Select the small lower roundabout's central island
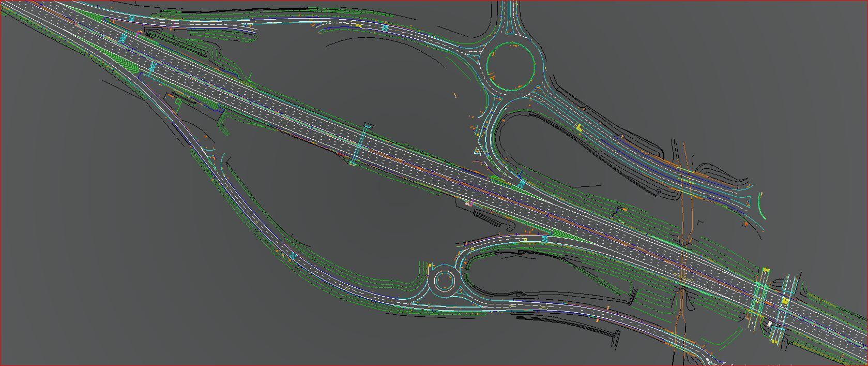 (444, 282)
